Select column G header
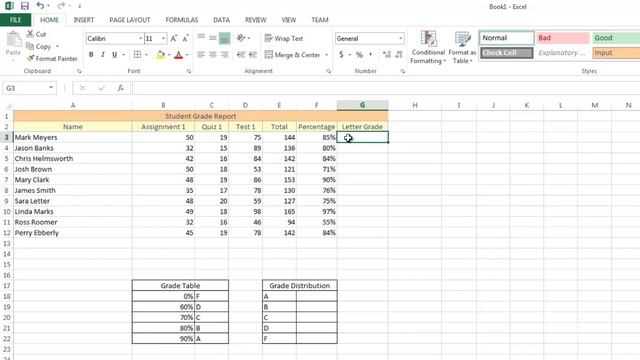640x360 pixels. pyautogui.click(x=362, y=105)
